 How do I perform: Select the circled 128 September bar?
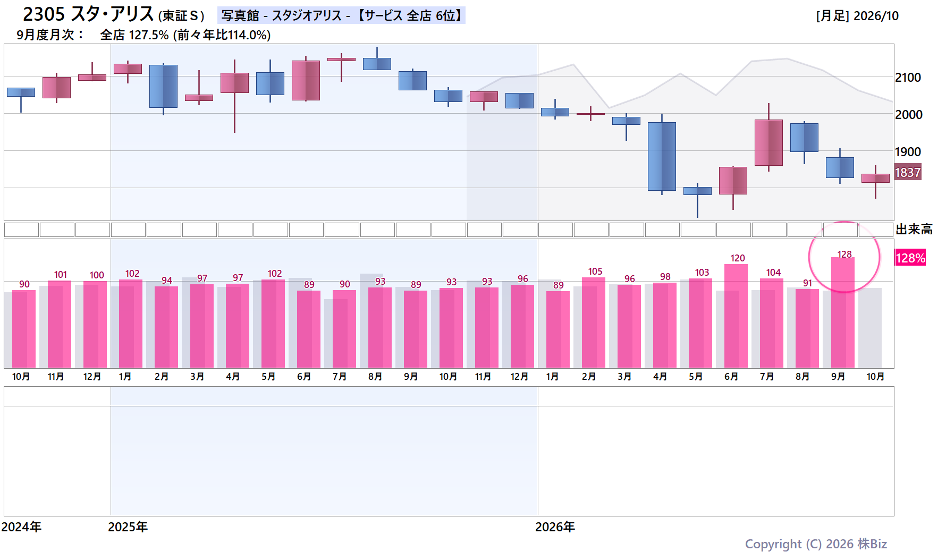[843, 312]
